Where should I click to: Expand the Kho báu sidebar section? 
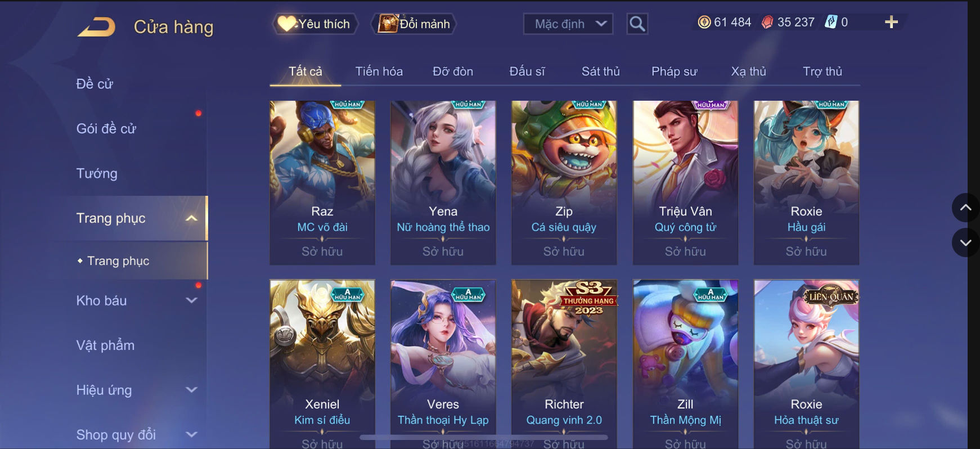[x=191, y=300]
